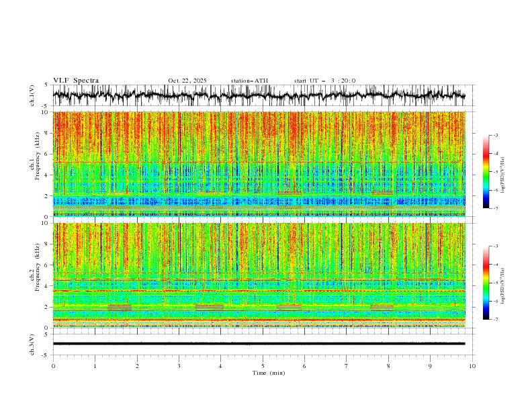Click the "9" tick on the time axis

point(430,366)
